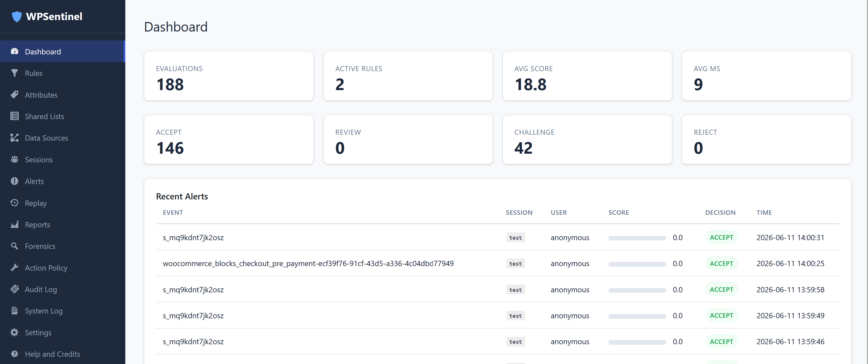The image size is (868, 364).
Task: View the Audit Log
Action: (x=62, y=289)
